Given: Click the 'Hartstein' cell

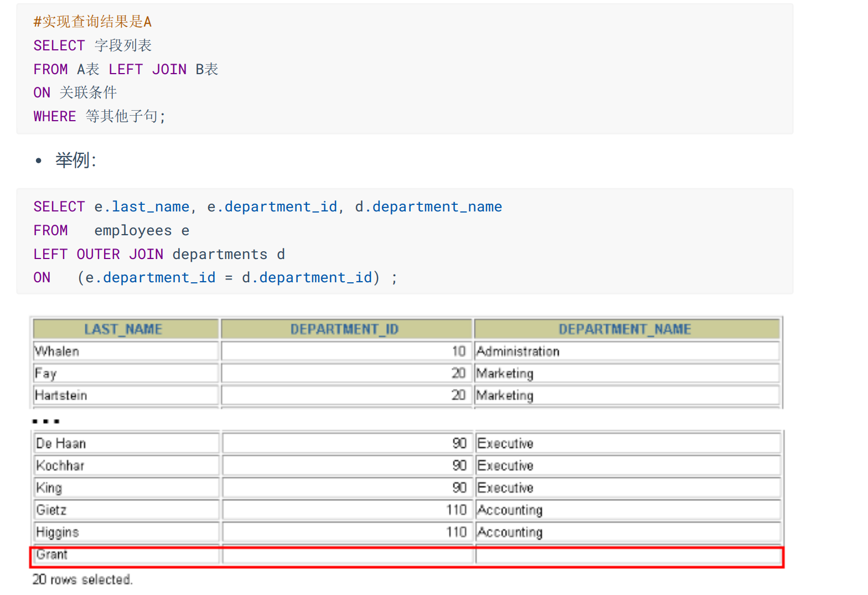Looking at the screenshot, I should pos(126,395).
